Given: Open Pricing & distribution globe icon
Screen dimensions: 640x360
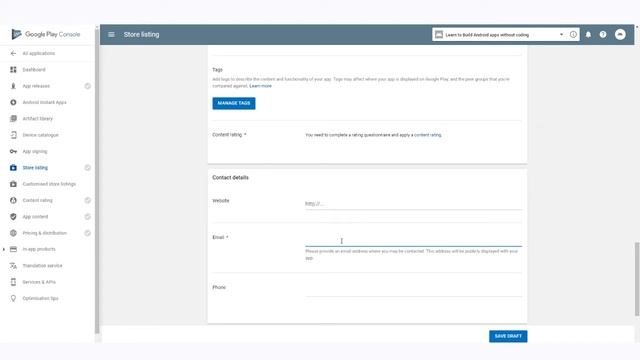Looking at the screenshot, I should (x=13, y=233).
